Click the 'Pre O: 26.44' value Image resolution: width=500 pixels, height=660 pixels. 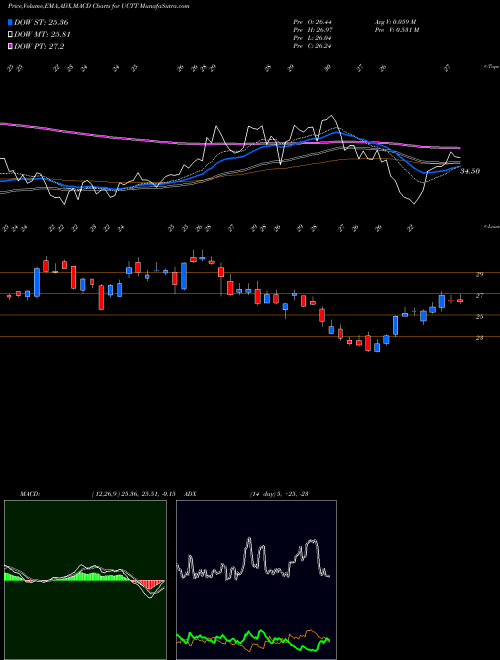pyautogui.click(x=313, y=22)
